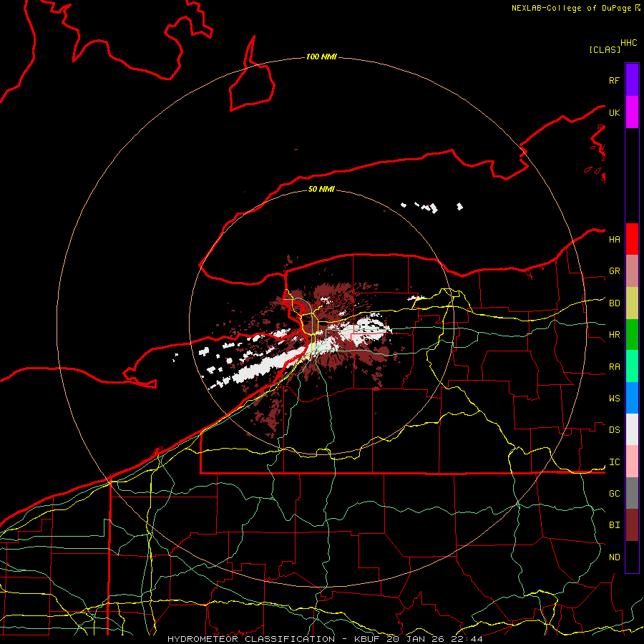Click the ND legend label
The width and height of the screenshot is (644, 644).
point(615,557)
